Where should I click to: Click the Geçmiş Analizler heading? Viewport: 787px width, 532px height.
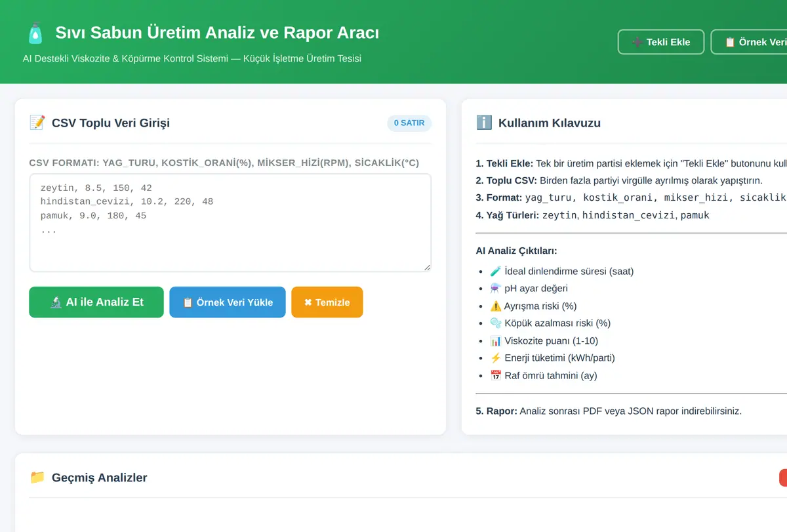[x=100, y=478]
